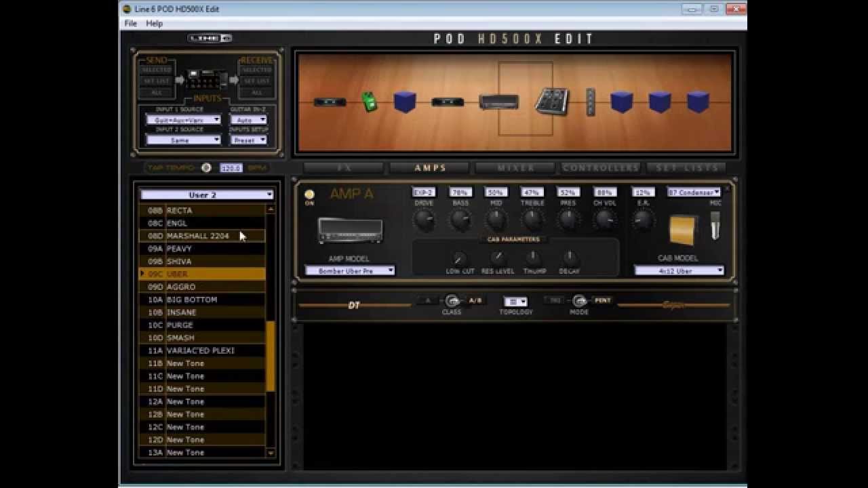The image size is (868, 488).
Task: Select the last blue cube in signal chain
Action: click(698, 102)
